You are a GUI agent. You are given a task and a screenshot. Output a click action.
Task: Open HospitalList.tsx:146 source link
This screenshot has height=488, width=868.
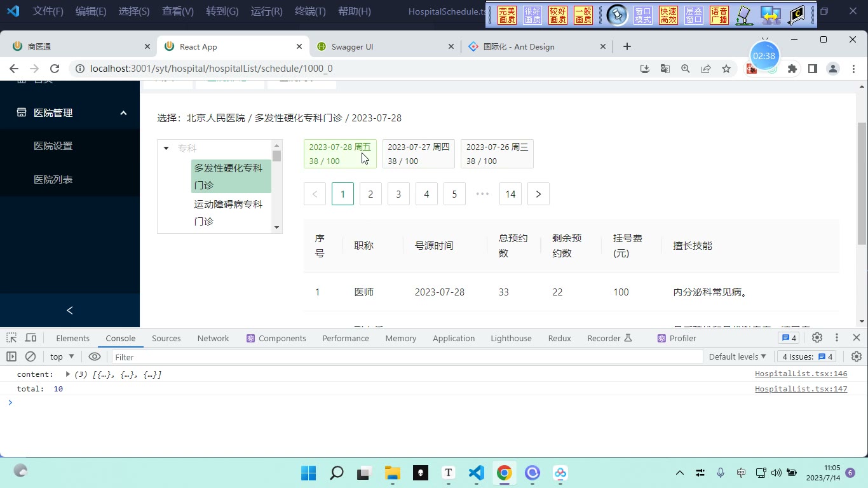click(x=801, y=374)
